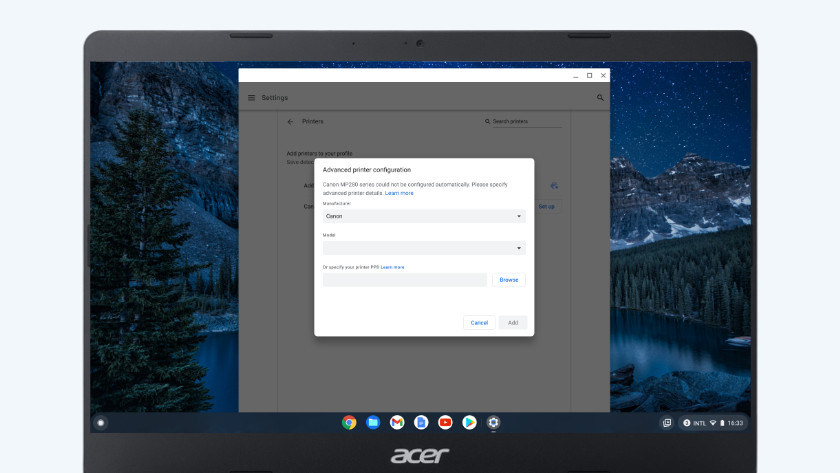Viewport: 840px width, 473px height.
Task: Open the Files app in shelf
Action: click(x=373, y=423)
